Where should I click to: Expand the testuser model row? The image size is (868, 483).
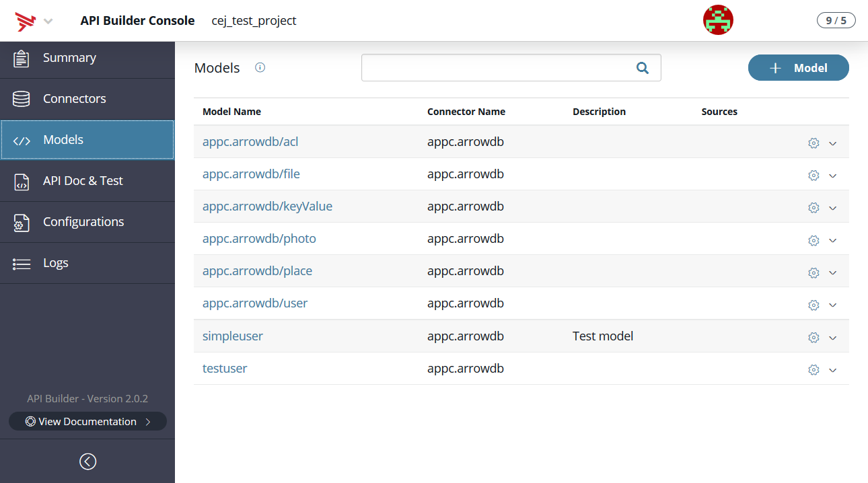833,369
